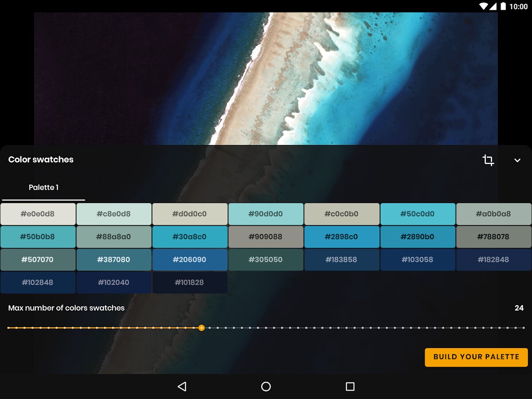Pick the #102848 swatch

pyautogui.click(x=38, y=282)
